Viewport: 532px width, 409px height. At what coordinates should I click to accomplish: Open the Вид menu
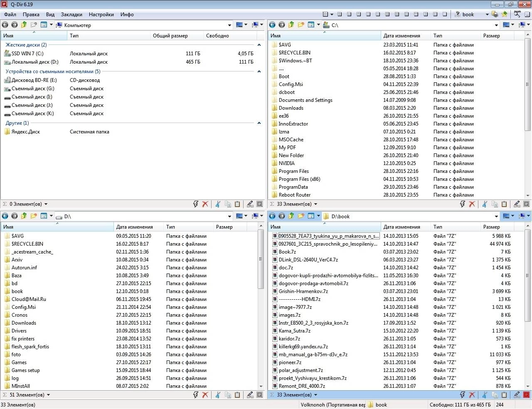[50, 14]
